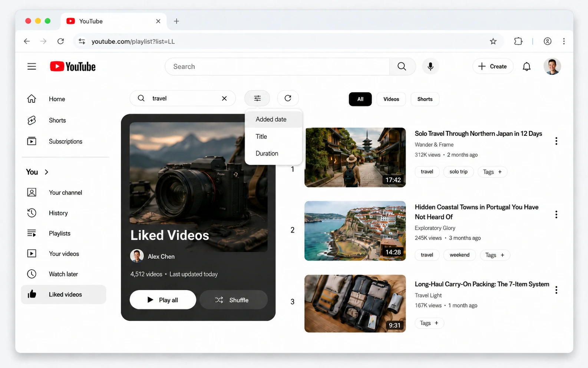This screenshot has height=368, width=588.
Task: Select the Shorts filter chip
Action: [x=425, y=99]
